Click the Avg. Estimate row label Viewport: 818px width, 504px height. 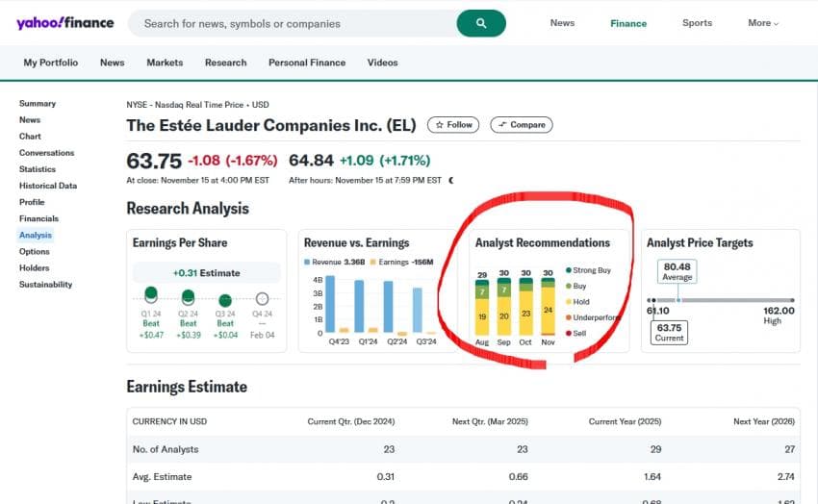163,477
